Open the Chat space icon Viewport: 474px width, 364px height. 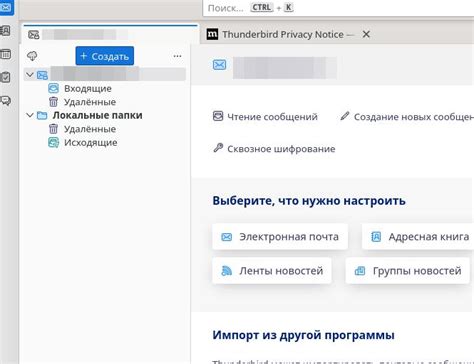click(x=6, y=101)
